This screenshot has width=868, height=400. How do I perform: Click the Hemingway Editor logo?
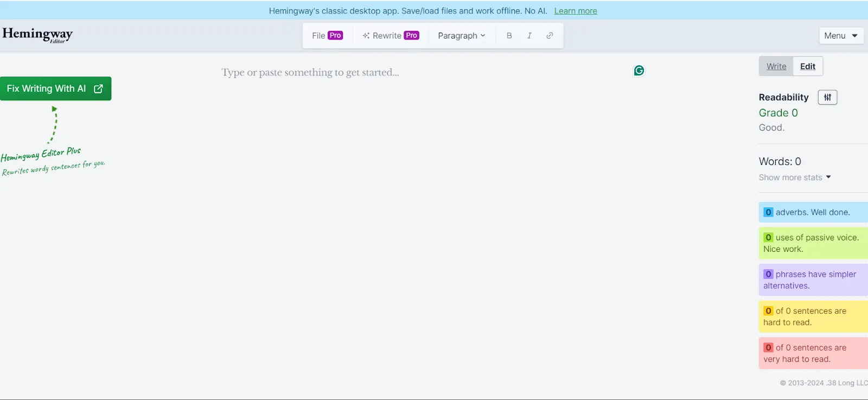coord(37,35)
